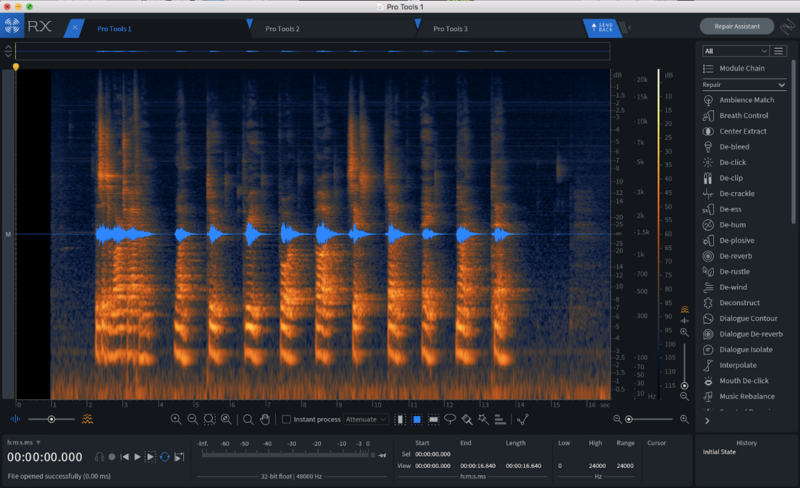Click the Module Chain icon
This screenshot has width=800, height=488.
[x=708, y=68]
